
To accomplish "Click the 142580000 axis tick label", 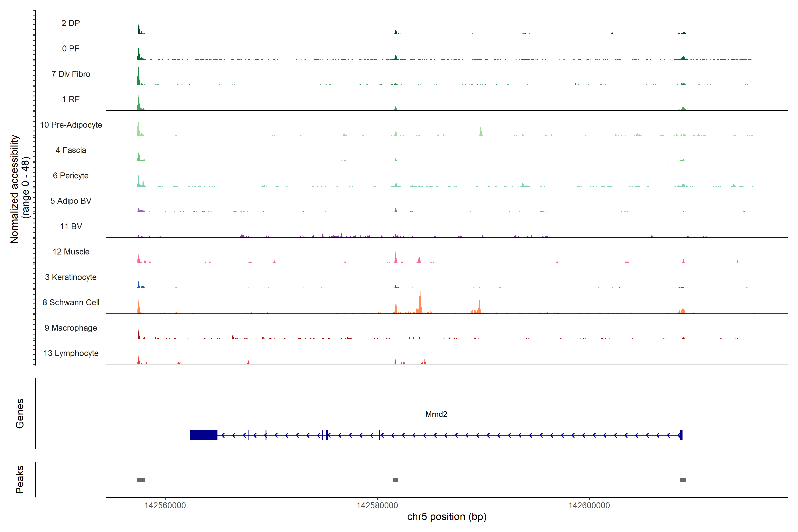I will click(x=377, y=505).
